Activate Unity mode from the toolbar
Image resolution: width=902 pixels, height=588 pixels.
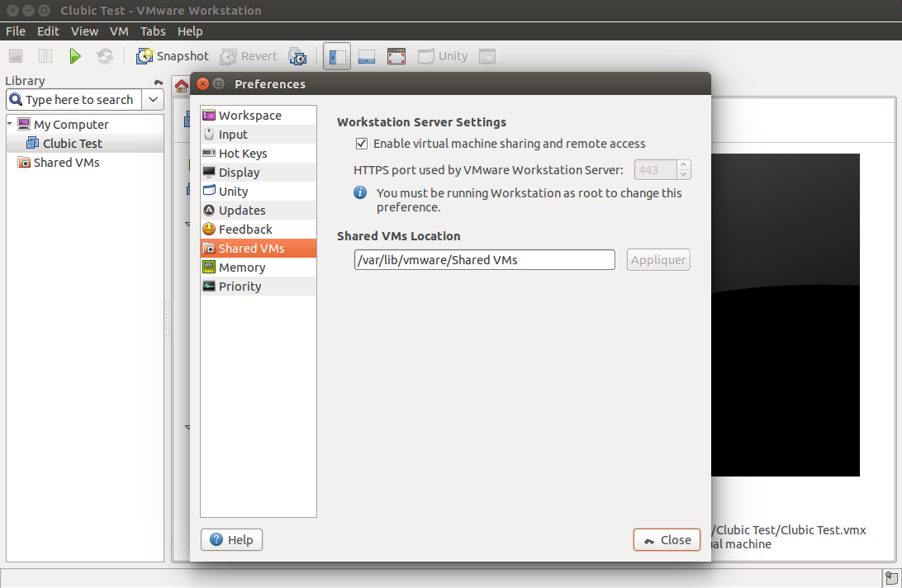click(443, 55)
